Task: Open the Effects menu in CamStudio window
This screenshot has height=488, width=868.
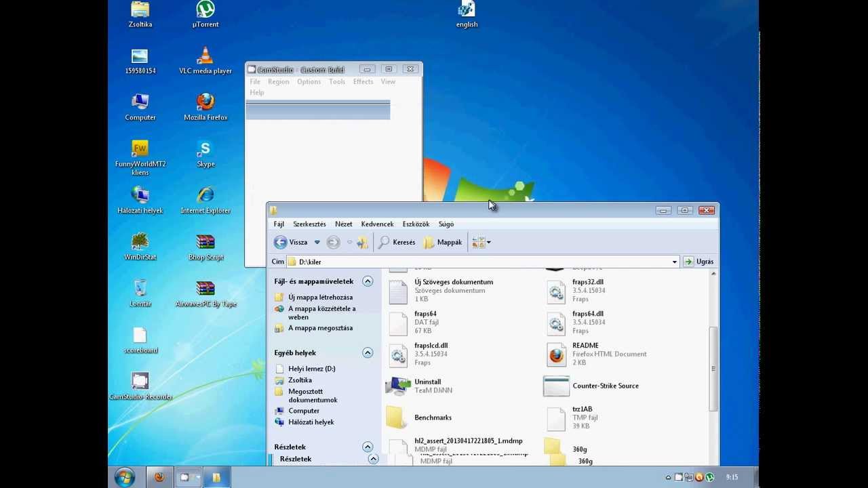Action: click(363, 82)
